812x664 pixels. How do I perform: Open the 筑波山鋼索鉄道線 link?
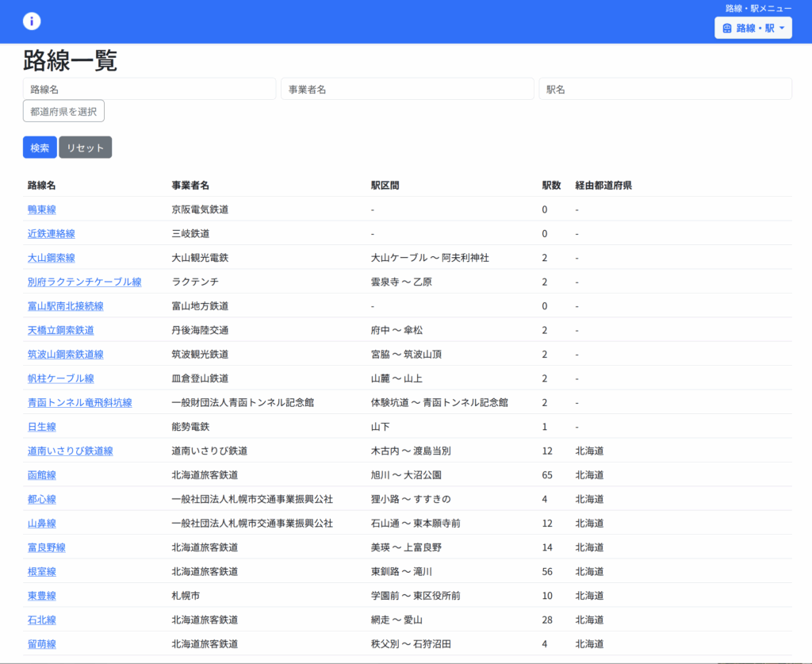(66, 355)
